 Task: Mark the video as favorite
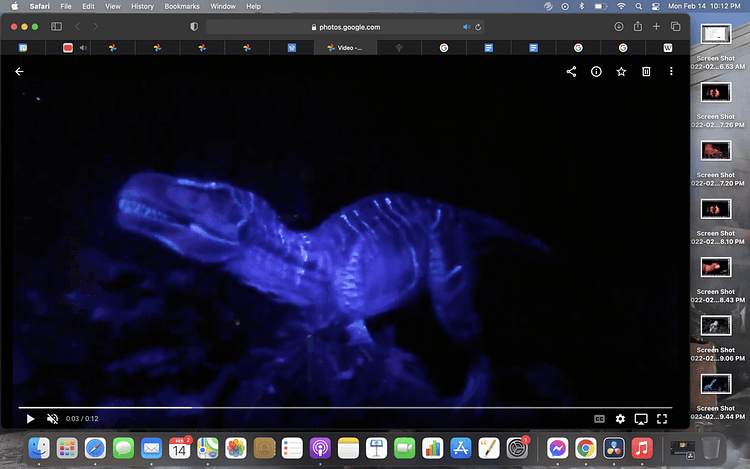pyautogui.click(x=621, y=71)
